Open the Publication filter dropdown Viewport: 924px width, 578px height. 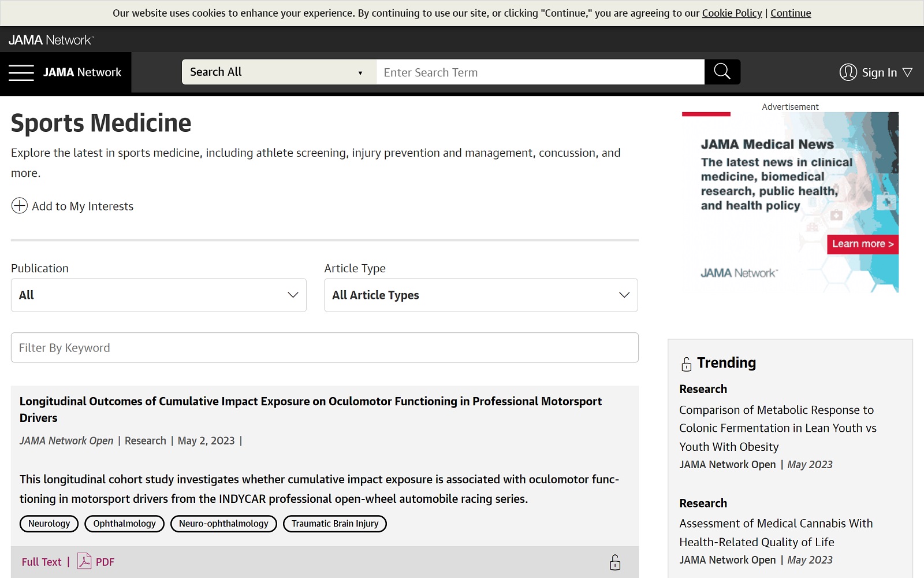(x=159, y=295)
